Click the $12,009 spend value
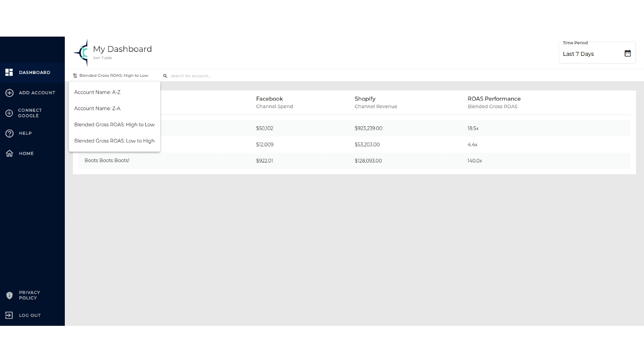 click(264, 144)
